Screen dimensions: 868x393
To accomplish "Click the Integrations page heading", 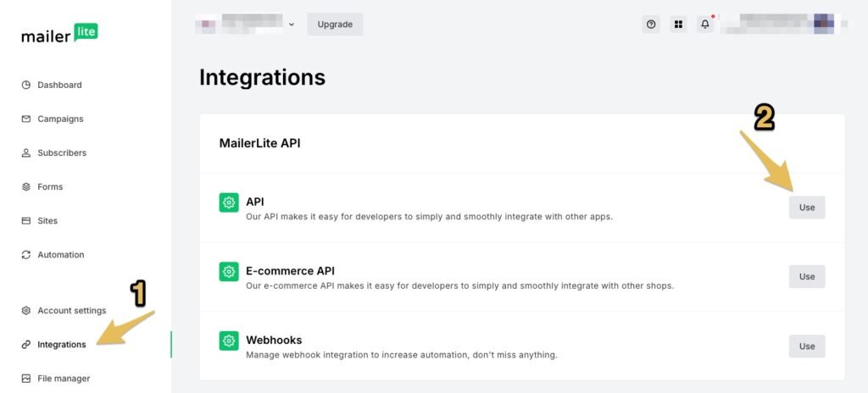I will pos(263,77).
